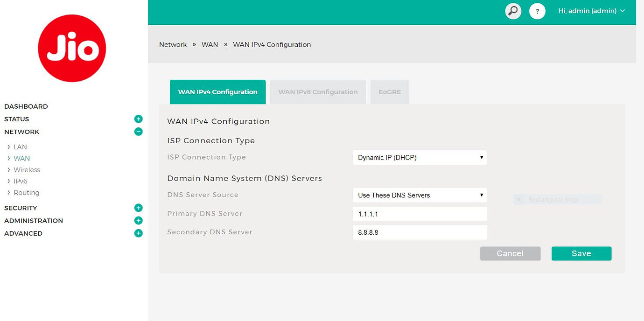Screen dimensions: 644x321
Task: Switch to the WAN IPv6 Configuration tab
Action: click(318, 92)
